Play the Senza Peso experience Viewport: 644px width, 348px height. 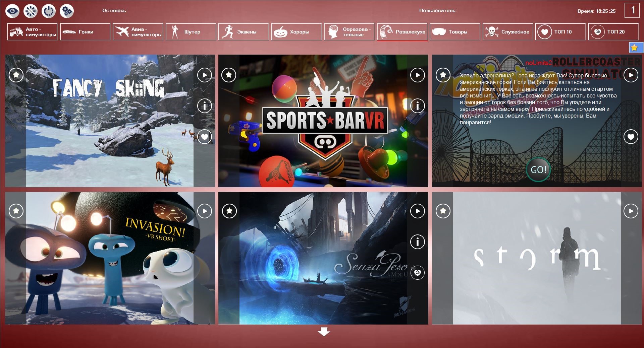tap(418, 211)
